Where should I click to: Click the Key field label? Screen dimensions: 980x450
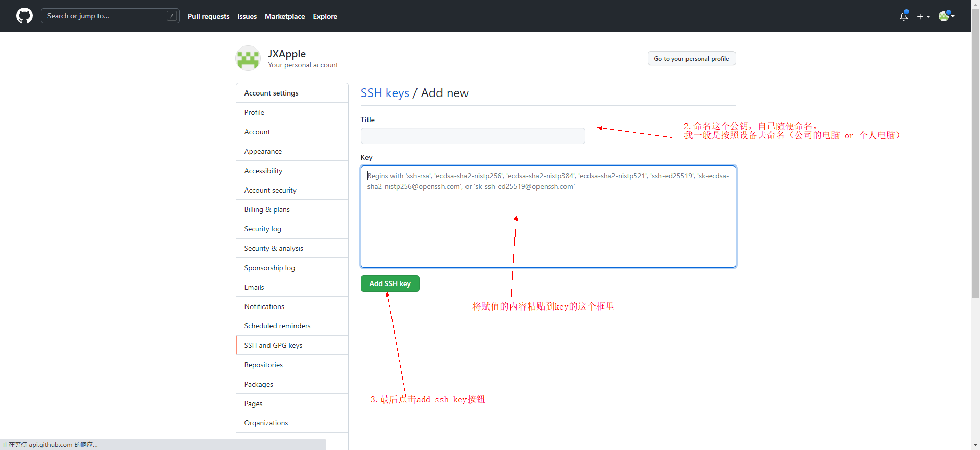tap(366, 157)
